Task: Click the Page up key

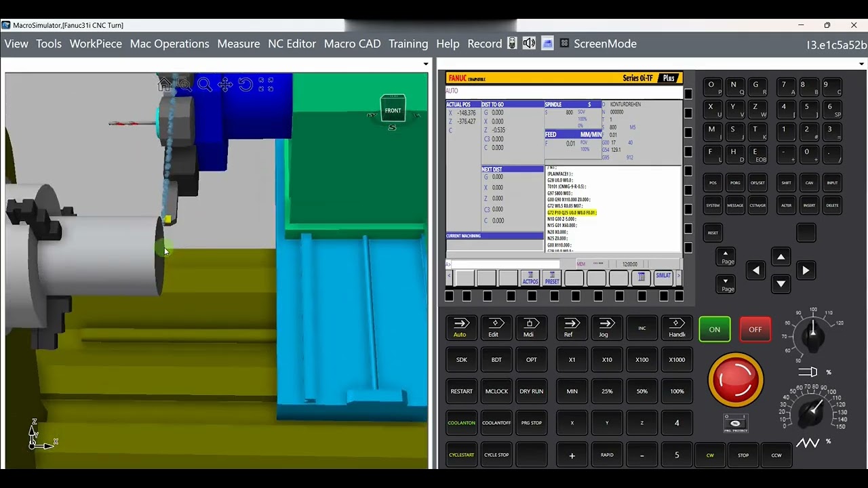Action: coord(726,258)
